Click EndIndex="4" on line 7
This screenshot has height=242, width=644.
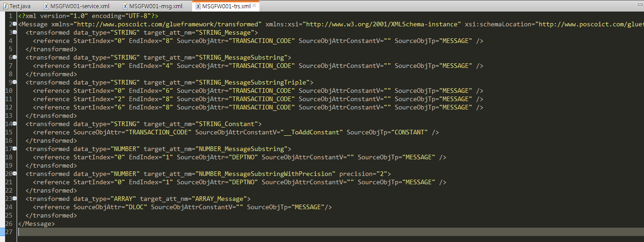(151, 66)
